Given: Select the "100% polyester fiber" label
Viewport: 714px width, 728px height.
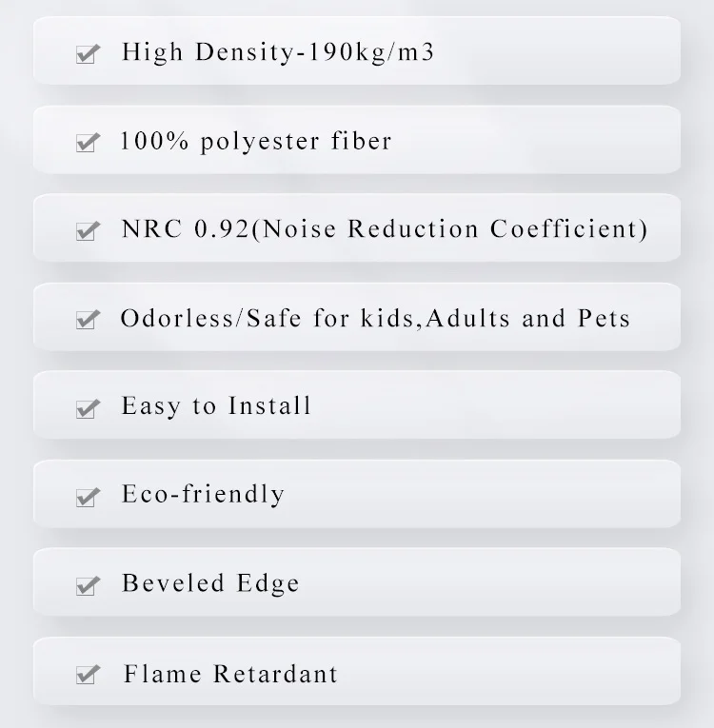Looking at the screenshot, I should (256, 142).
